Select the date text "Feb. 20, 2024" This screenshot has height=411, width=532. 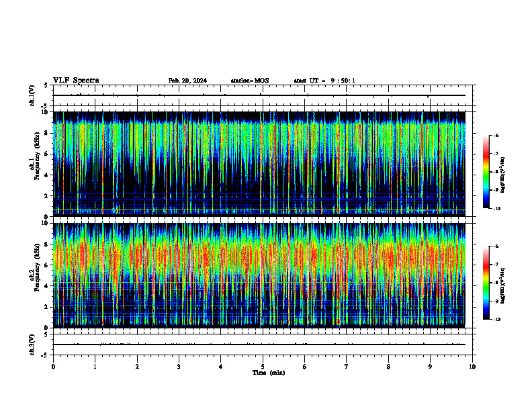187,81
